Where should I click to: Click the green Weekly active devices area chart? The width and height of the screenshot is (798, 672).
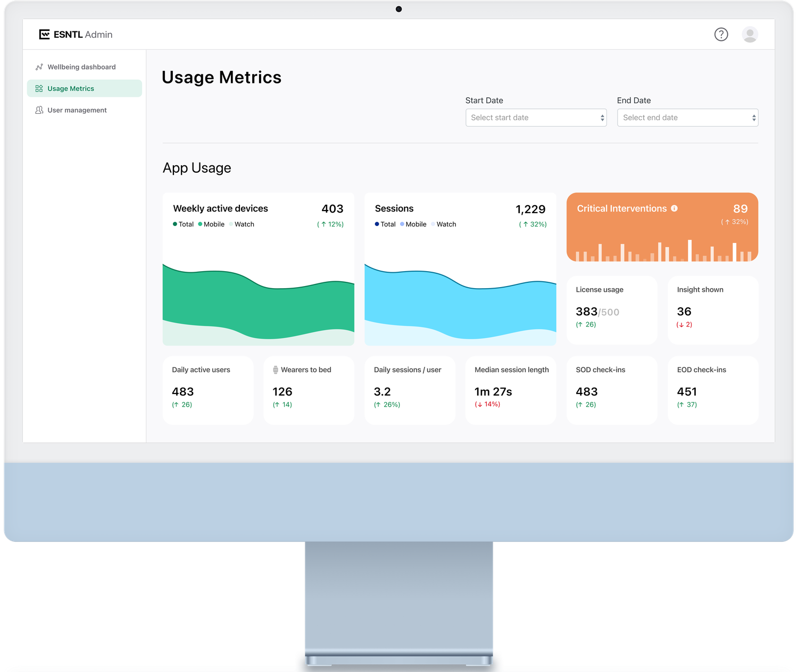tap(259, 304)
